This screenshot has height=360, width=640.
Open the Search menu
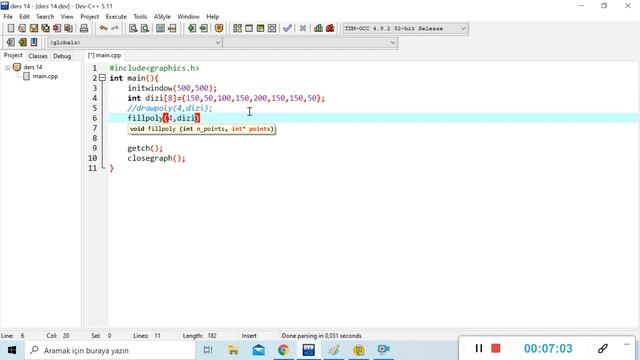[x=45, y=17]
